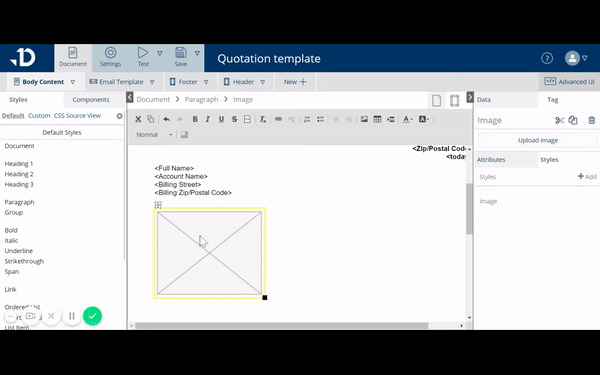The width and height of the screenshot is (600, 375).
Task: Open the CSS Source View link
Action: click(x=77, y=116)
